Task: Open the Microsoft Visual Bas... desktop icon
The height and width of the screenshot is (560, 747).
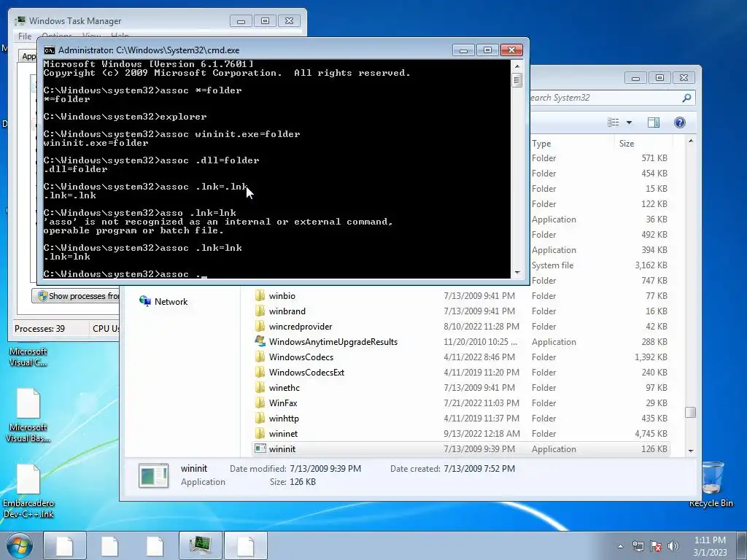Action: point(28,415)
